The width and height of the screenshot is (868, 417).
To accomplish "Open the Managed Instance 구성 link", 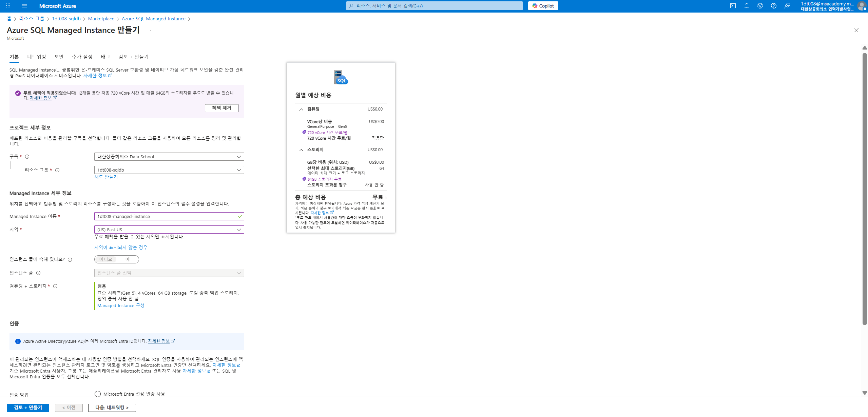I will (121, 305).
